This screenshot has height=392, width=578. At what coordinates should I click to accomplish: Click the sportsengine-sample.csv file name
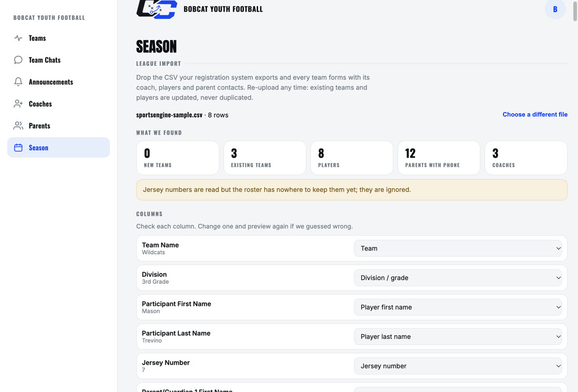click(169, 115)
